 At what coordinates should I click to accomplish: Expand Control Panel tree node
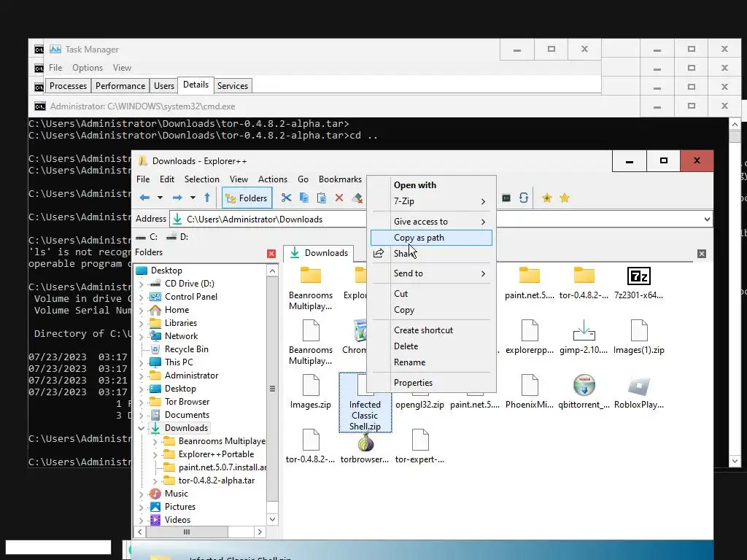(141, 297)
